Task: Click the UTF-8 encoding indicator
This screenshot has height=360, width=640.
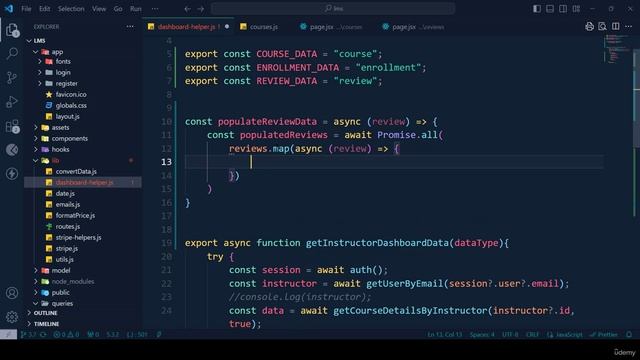Action: [x=510, y=334]
